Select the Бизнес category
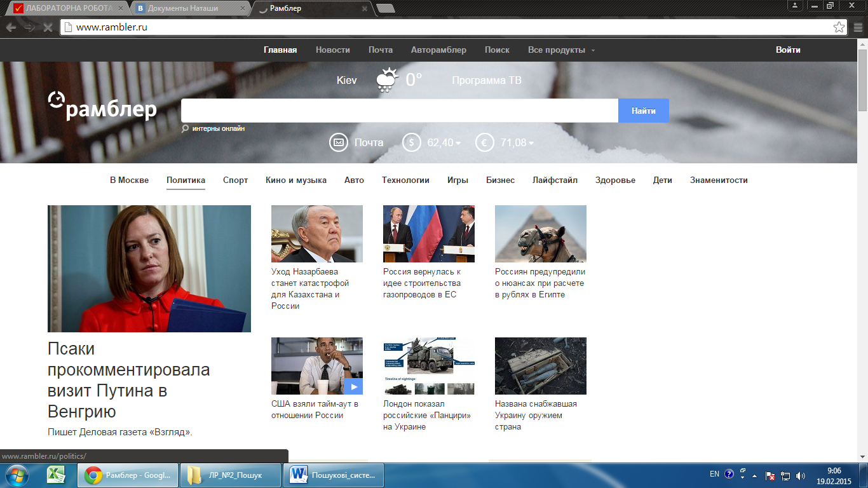This screenshot has width=868, height=488. click(500, 180)
